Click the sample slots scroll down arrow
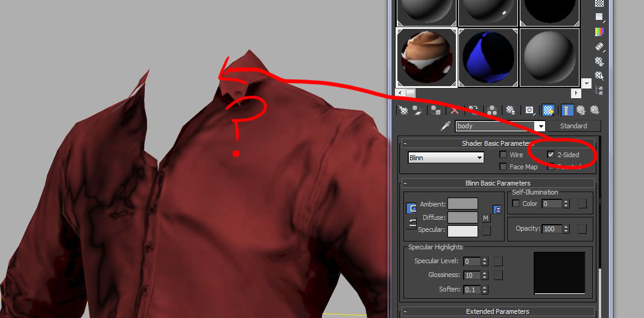This screenshot has height=318, width=644. point(587,84)
